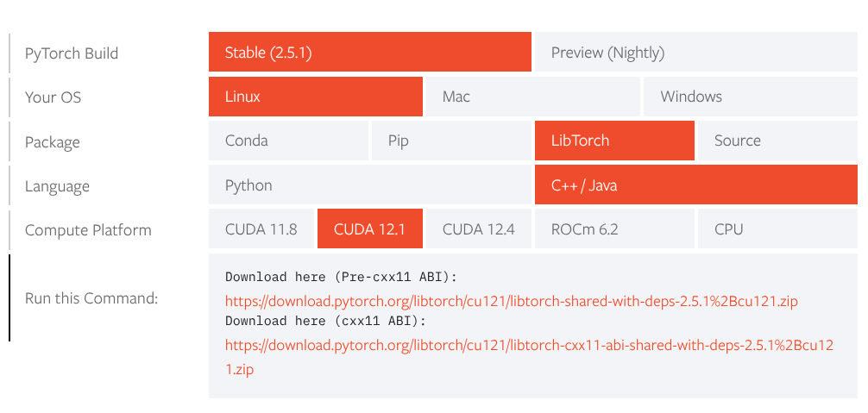868x413 pixels.
Task: Choose Windows operating system
Action: (751, 97)
